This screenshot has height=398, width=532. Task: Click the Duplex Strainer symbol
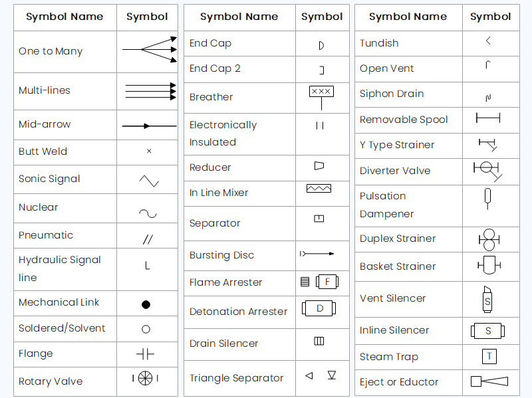489,240
